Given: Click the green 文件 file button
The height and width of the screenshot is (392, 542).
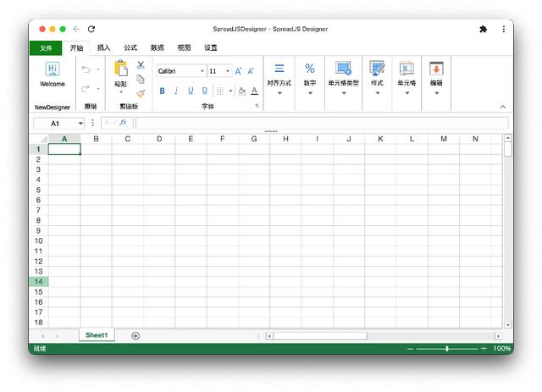Looking at the screenshot, I should coord(46,48).
